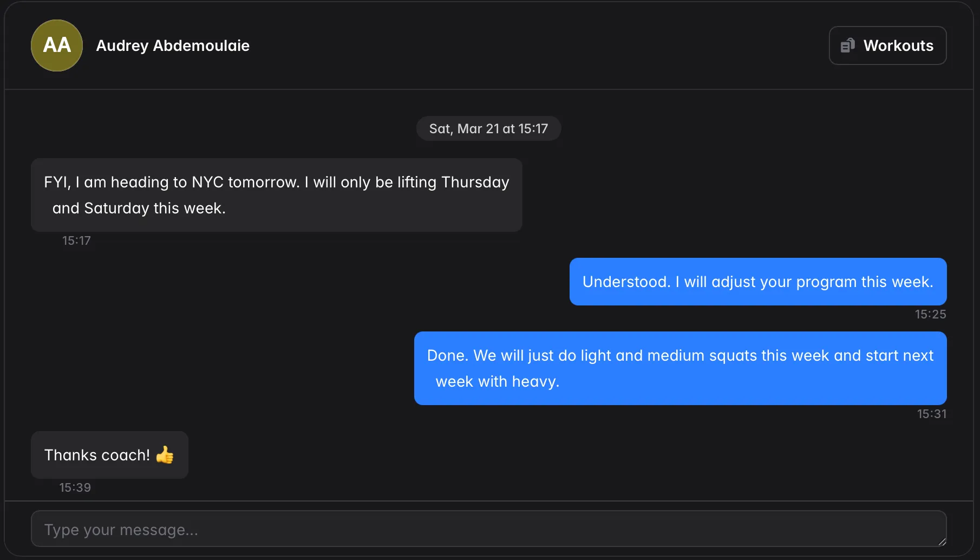Select the 'Understood' blue message bubble
The height and width of the screenshot is (560, 980).
757,282
